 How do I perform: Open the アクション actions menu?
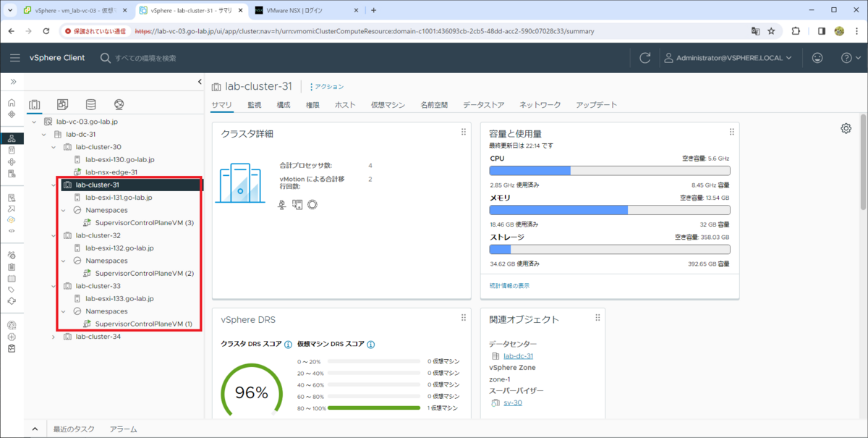pos(326,87)
